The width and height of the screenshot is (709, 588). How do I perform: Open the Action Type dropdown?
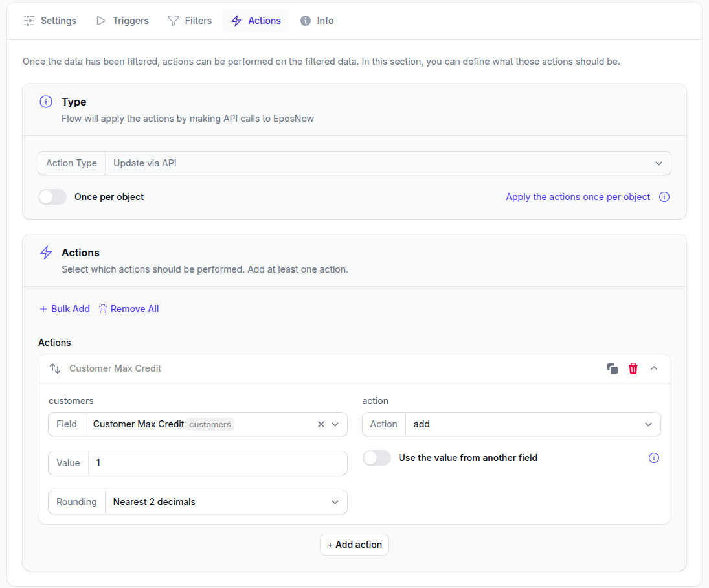coord(387,163)
